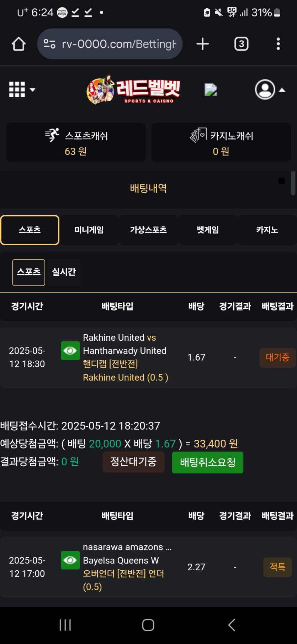
Task: Open a new browser tab with plus icon
Action: 202,44
